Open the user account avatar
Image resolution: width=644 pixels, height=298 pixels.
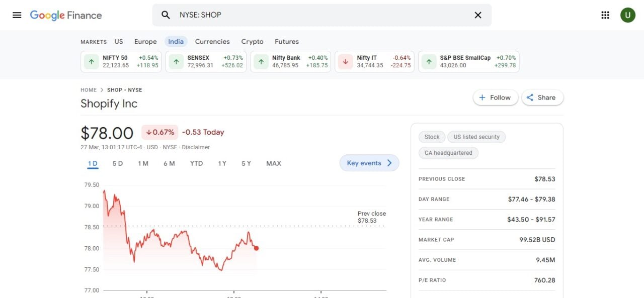click(627, 15)
